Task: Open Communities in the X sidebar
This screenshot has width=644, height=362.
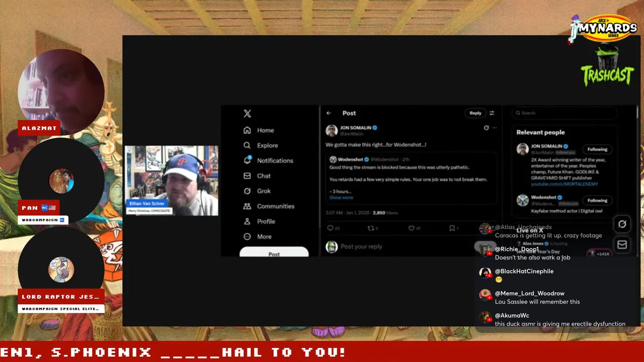Action: [x=269, y=206]
